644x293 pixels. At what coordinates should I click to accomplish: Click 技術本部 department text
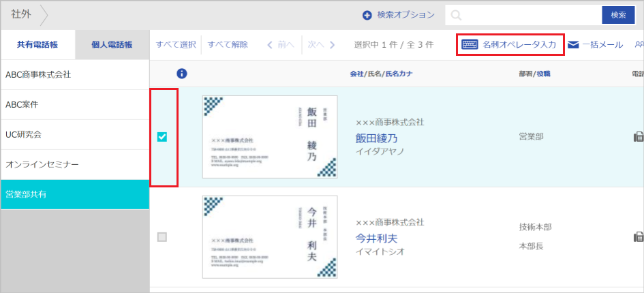(x=535, y=227)
